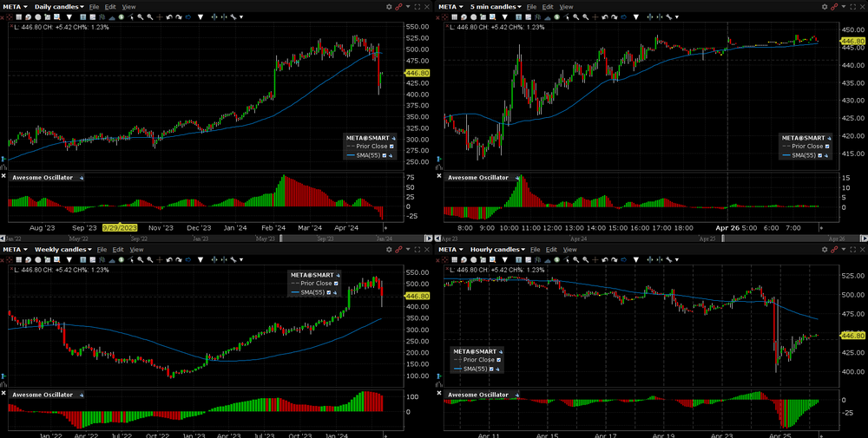Toggle Prior Close checkbox in Hourly chart legend
Viewport: 868px width, 438px height.
tap(499, 360)
